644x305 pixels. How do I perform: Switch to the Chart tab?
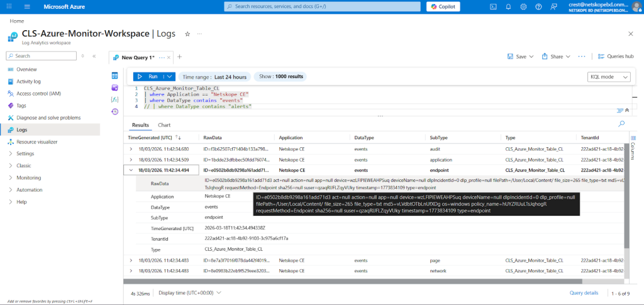[164, 125]
